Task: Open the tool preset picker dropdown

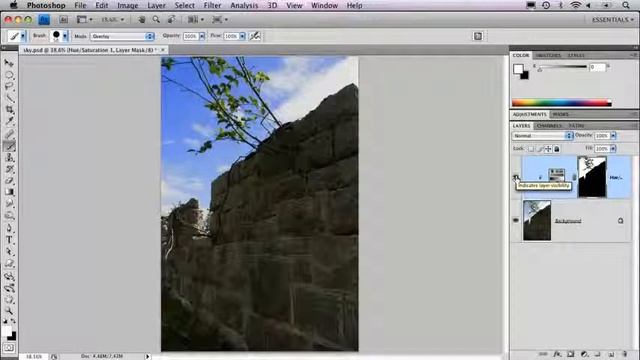Action: (x=23, y=36)
